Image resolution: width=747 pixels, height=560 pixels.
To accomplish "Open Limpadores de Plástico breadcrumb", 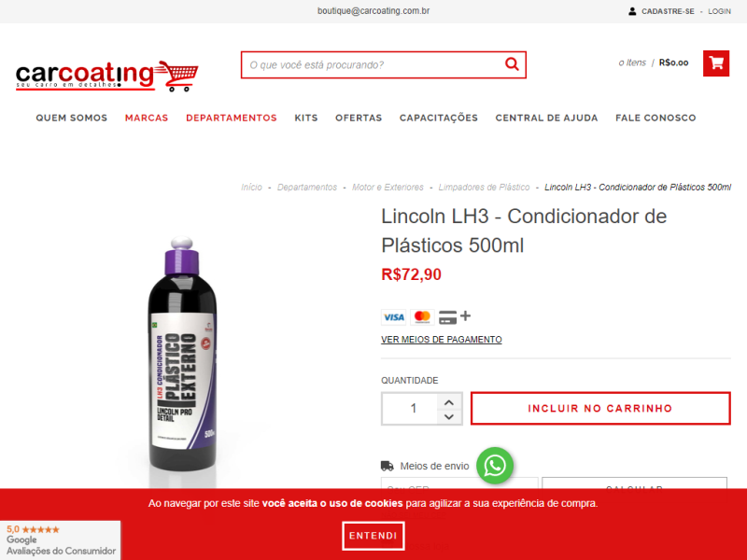I will pos(484,188).
